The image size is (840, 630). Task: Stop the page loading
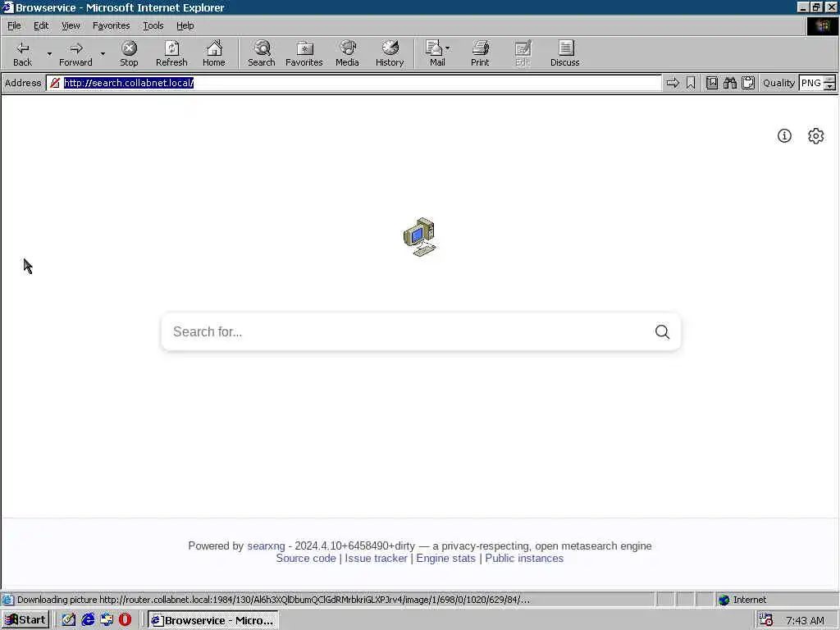point(129,53)
